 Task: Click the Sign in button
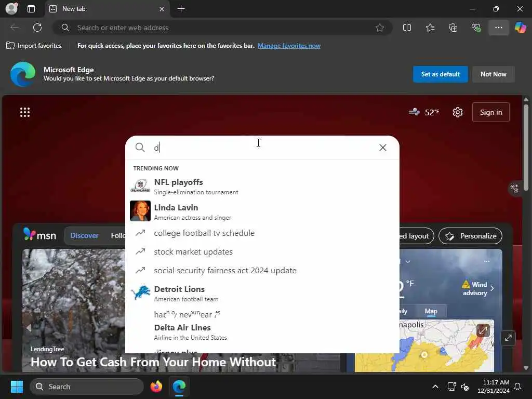[x=490, y=112]
